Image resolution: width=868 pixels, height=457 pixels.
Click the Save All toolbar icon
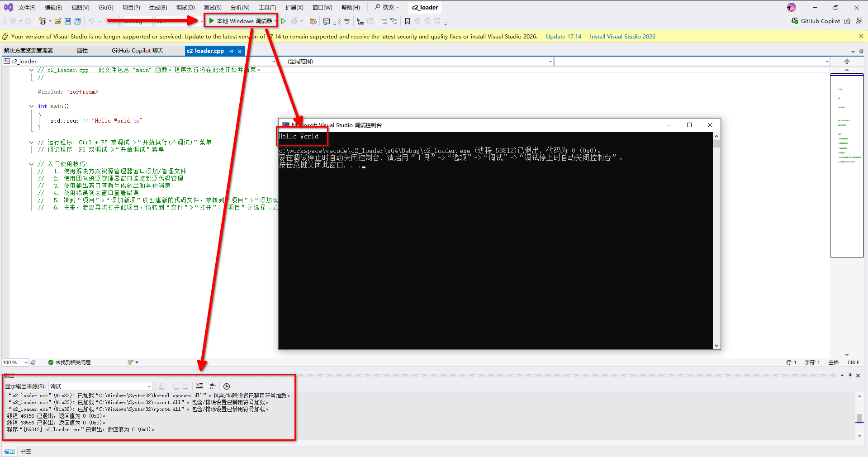[x=78, y=21]
